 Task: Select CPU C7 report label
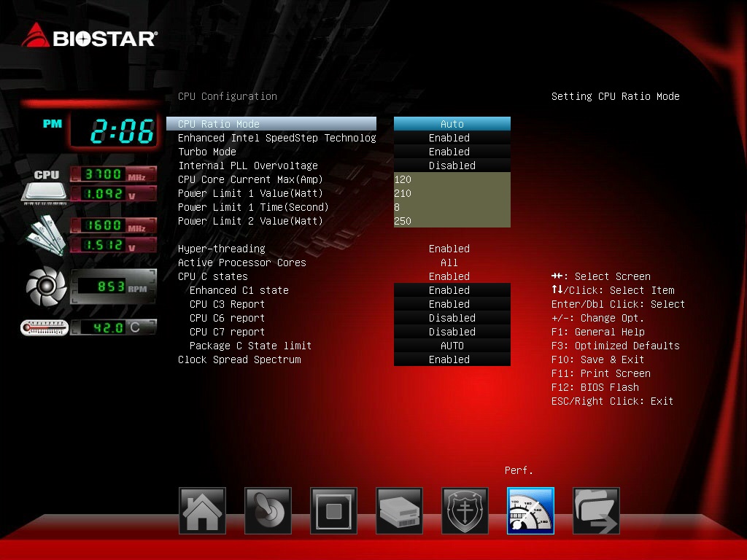[228, 332]
